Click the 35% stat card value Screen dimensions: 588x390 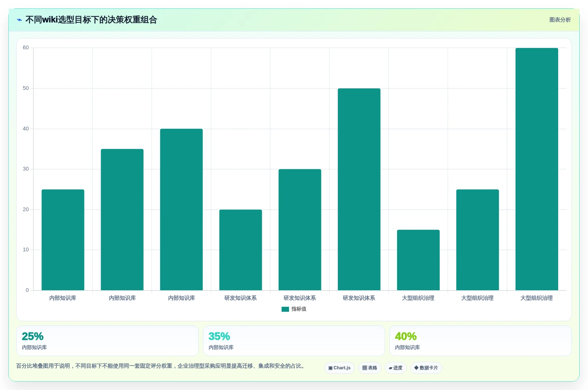219,336
